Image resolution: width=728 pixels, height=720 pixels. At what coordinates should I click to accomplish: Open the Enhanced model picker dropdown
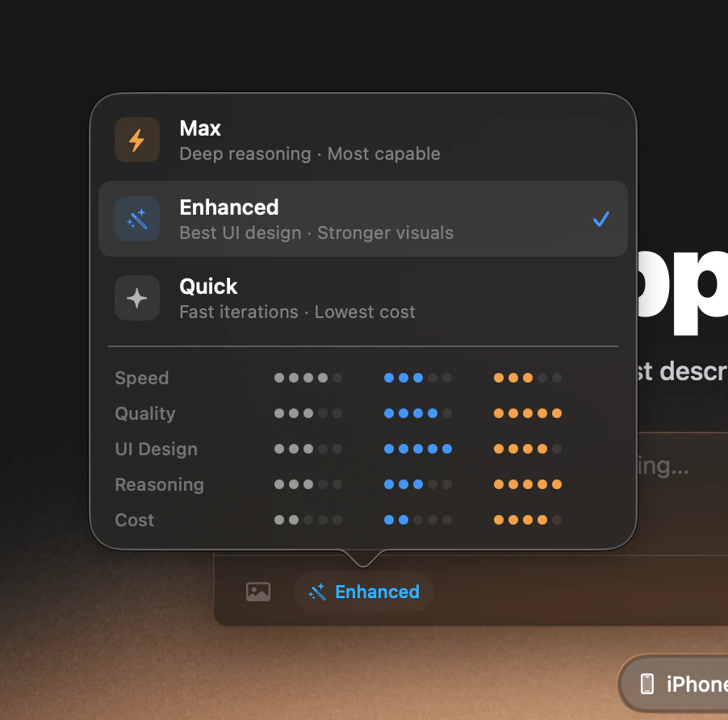click(363, 592)
